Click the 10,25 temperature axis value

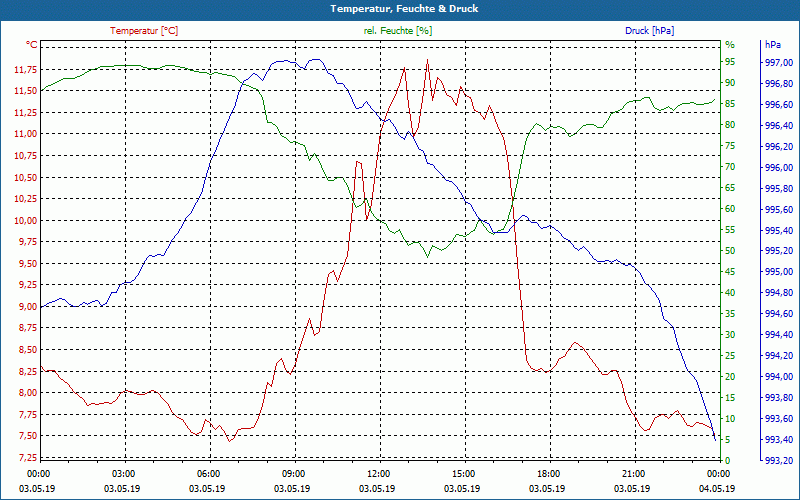pos(25,199)
